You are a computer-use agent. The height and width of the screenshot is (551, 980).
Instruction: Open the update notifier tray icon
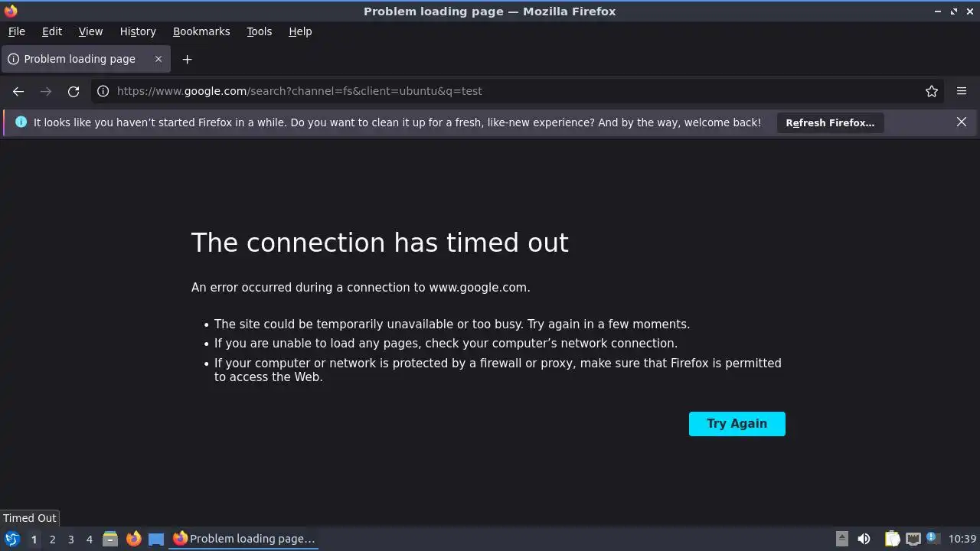933,538
